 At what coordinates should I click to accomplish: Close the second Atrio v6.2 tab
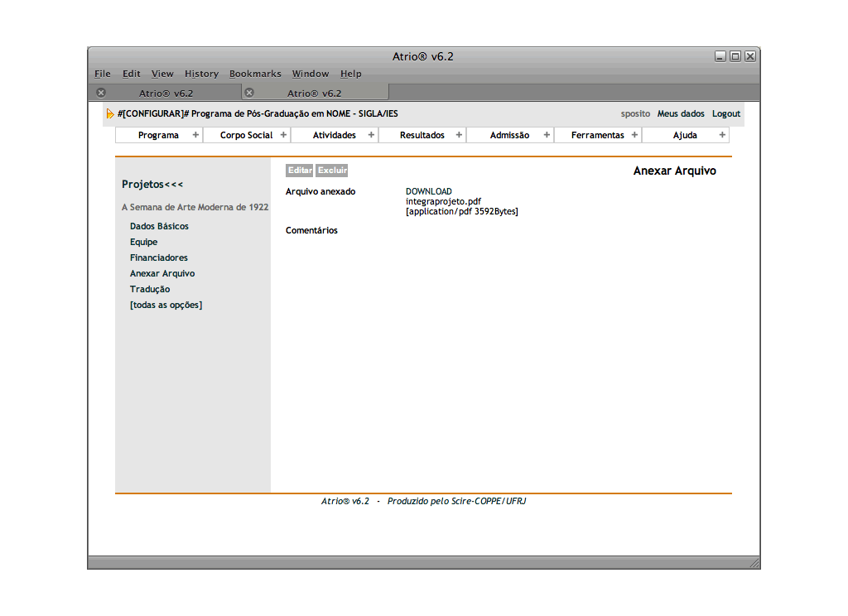click(248, 93)
